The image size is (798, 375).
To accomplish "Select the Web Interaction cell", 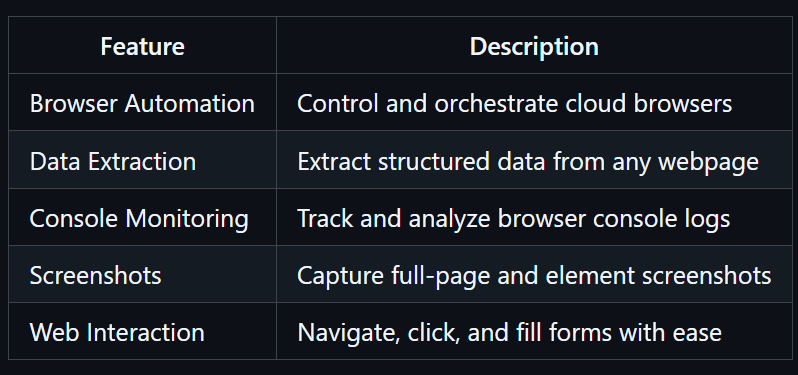I will 142,331.
